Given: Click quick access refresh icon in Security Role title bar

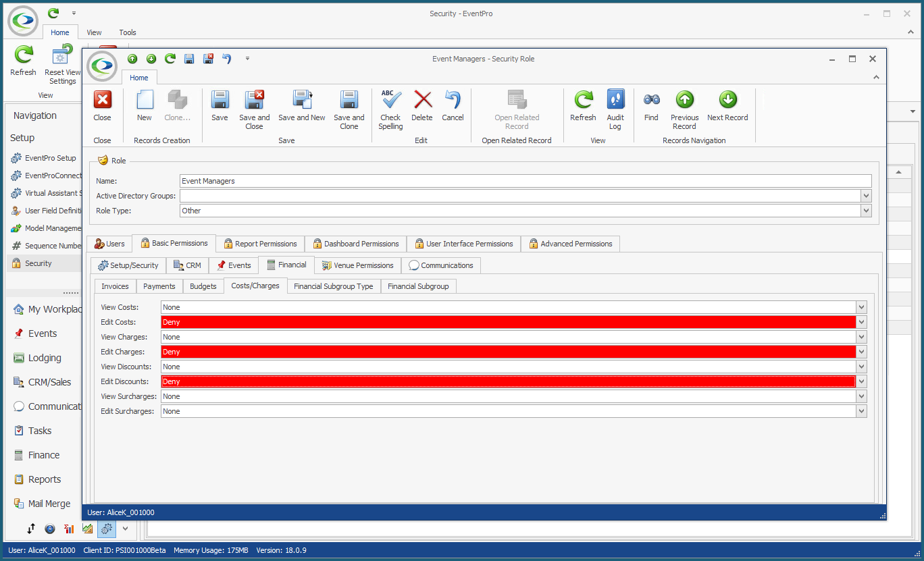Looking at the screenshot, I should point(170,59).
